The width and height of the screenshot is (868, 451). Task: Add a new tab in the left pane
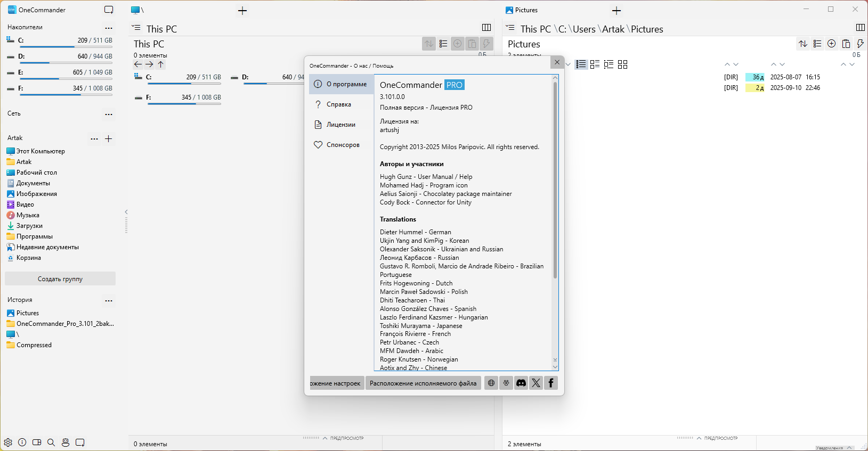point(242,11)
